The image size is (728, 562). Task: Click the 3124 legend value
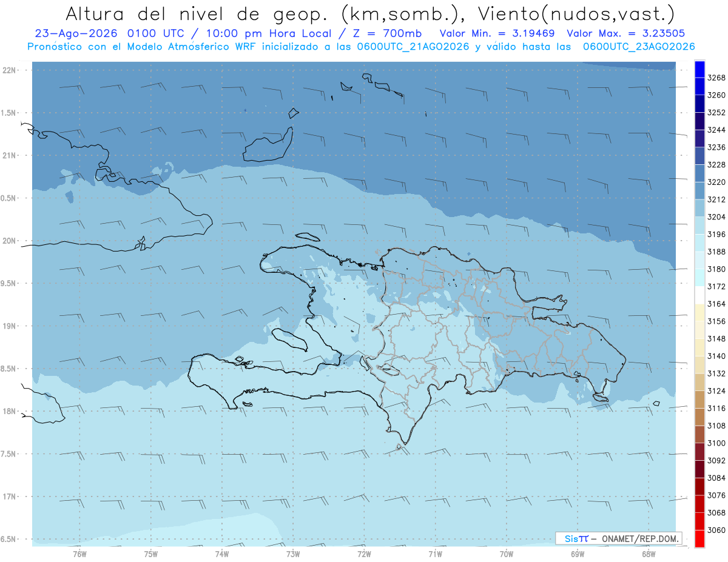(x=716, y=391)
